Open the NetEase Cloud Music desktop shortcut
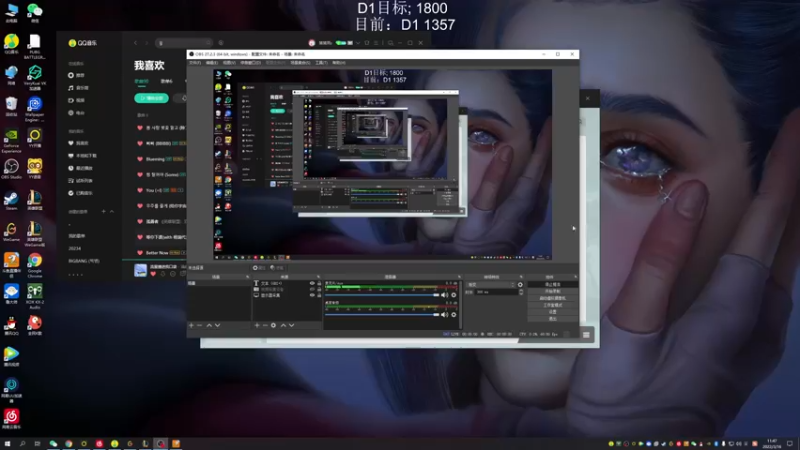The width and height of the screenshot is (800, 450). point(11,419)
